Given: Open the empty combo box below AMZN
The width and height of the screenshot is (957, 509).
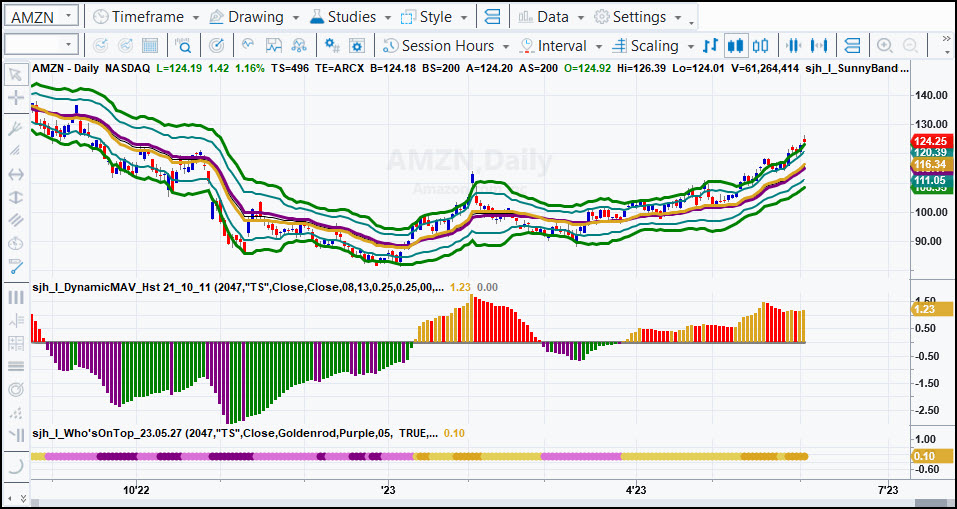Looking at the screenshot, I should click(x=42, y=45).
